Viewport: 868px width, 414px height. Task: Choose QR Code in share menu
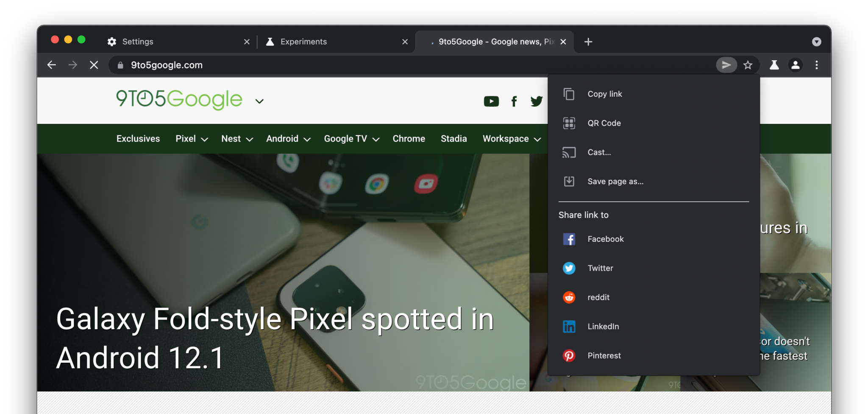pos(604,123)
